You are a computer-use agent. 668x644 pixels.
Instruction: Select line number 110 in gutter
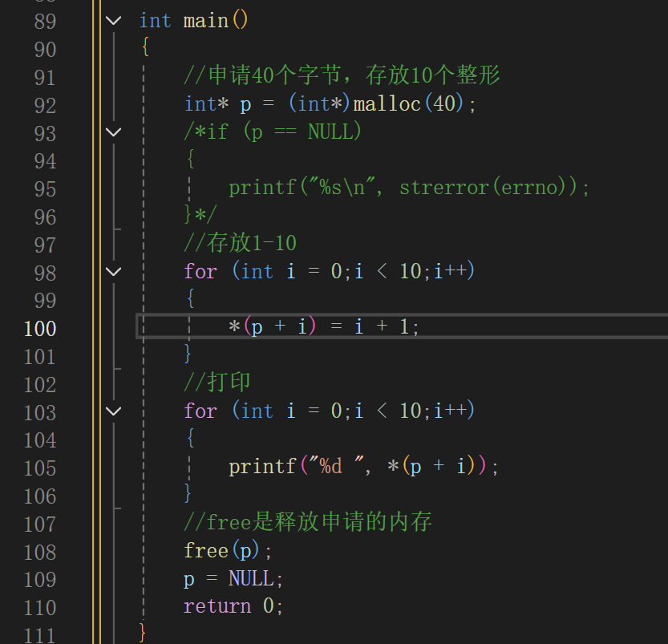(x=40, y=608)
